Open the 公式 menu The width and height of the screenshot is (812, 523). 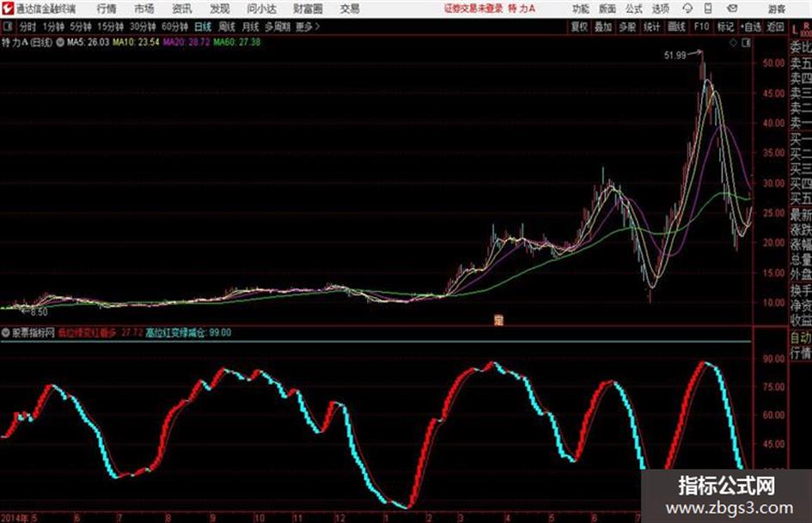coord(634,9)
